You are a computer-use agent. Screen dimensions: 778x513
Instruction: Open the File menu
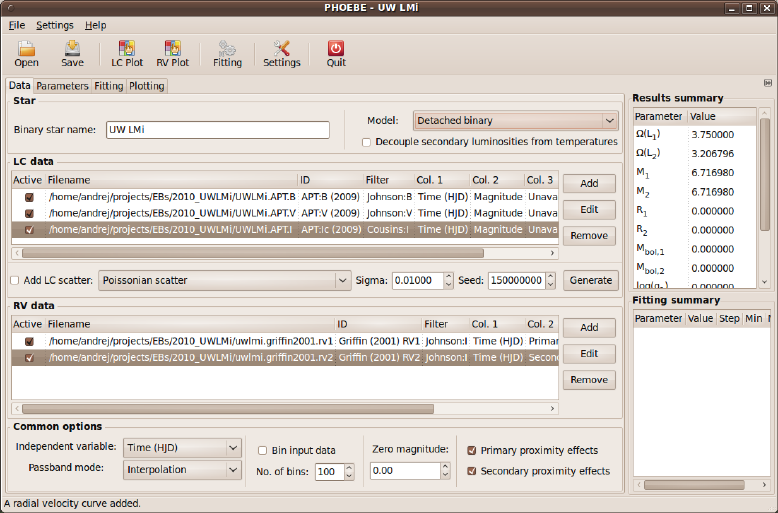(x=16, y=25)
